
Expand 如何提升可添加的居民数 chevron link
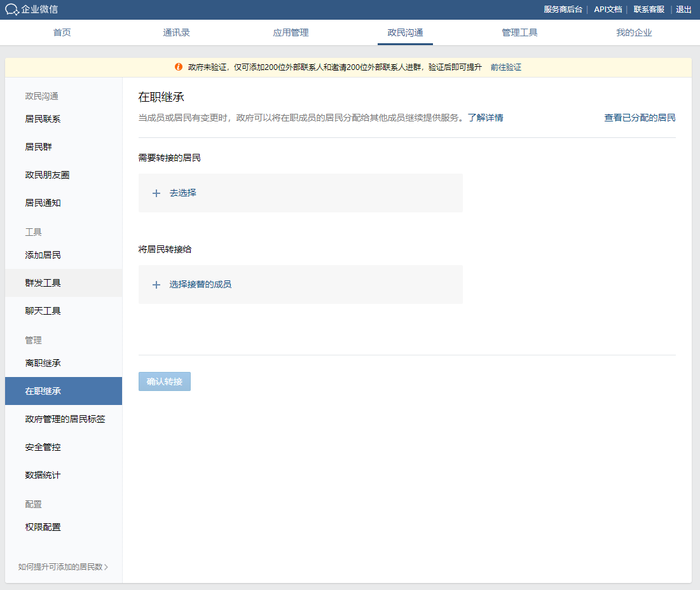coord(63,566)
